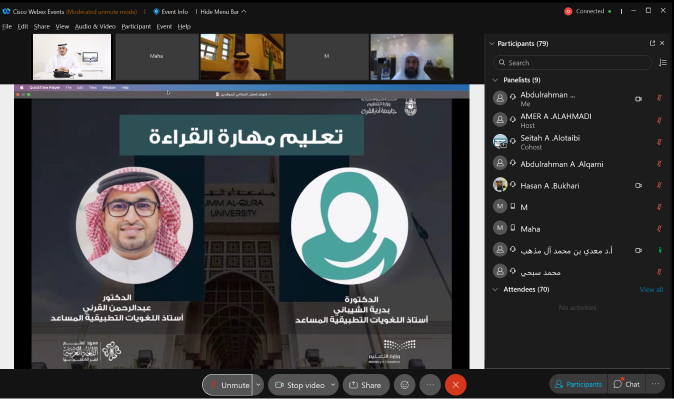Open the Edit menu
The height and width of the screenshot is (399, 674).
pos(23,27)
